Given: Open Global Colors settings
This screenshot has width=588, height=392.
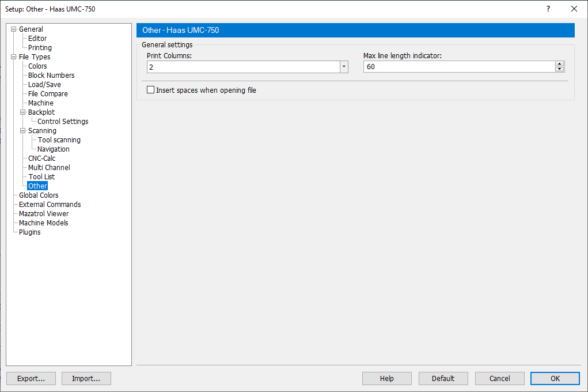Looking at the screenshot, I should coord(39,195).
